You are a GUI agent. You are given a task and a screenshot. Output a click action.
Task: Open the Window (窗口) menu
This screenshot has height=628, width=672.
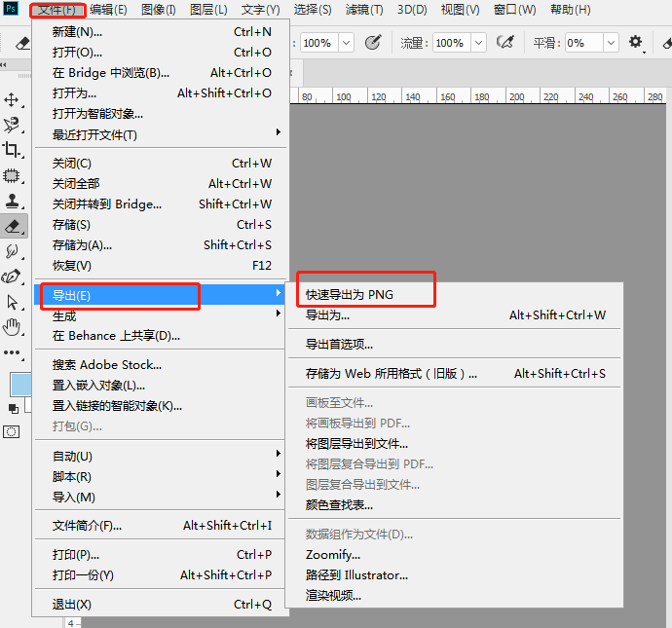[x=515, y=10]
